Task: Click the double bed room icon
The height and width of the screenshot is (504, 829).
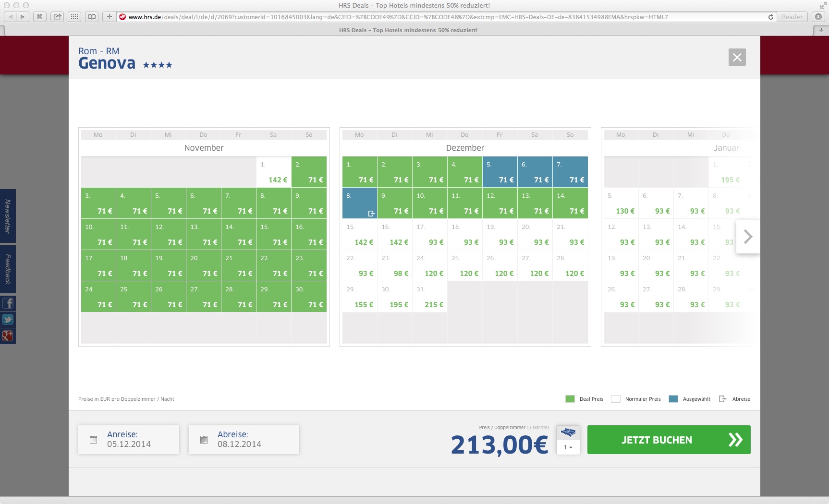Action: click(x=568, y=432)
